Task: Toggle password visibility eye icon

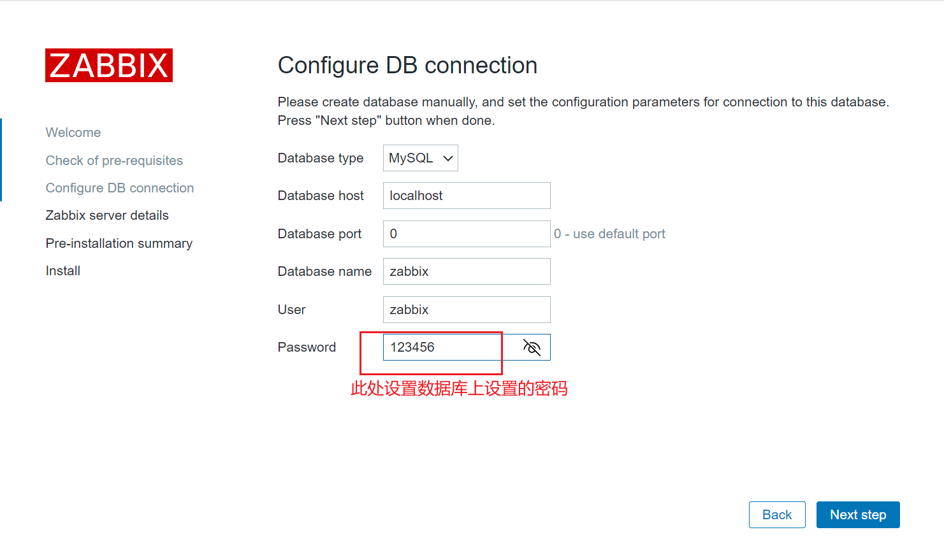Action: [532, 347]
